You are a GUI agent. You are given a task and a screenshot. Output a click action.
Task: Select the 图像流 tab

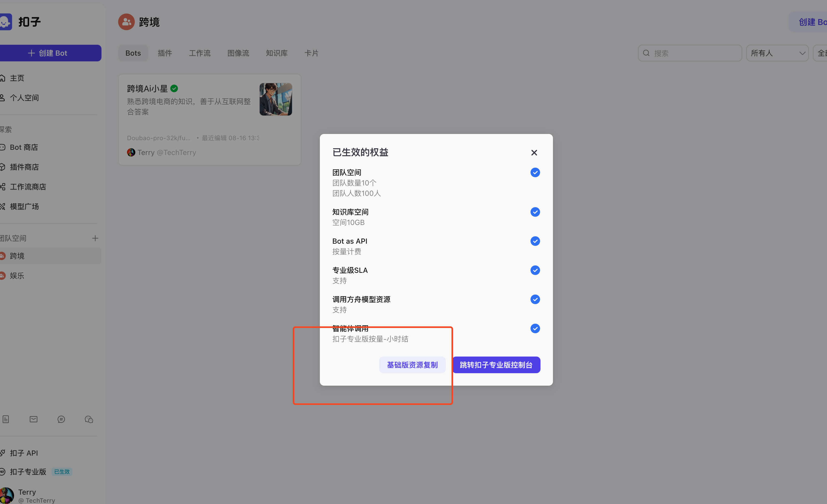238,53
